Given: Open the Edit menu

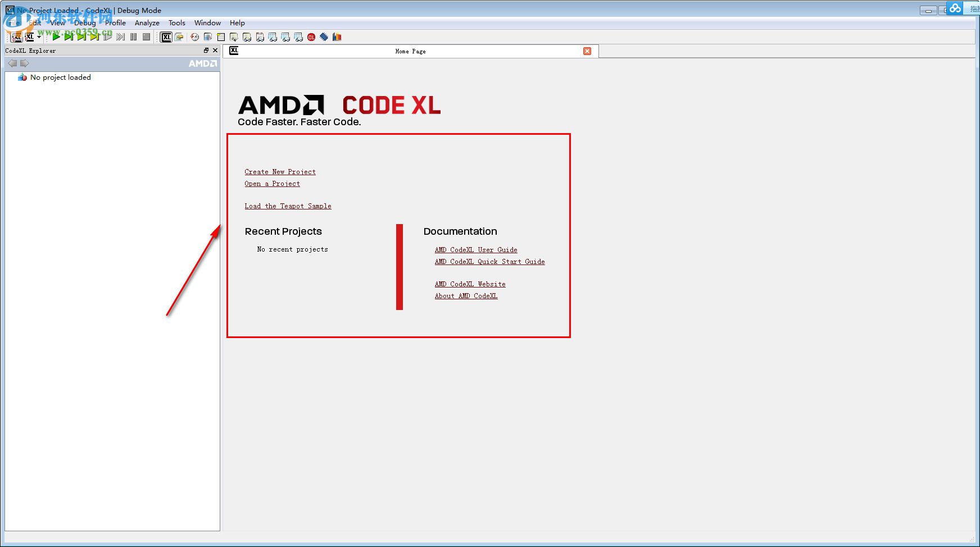Looking at the screenshot, I should 35,23.
